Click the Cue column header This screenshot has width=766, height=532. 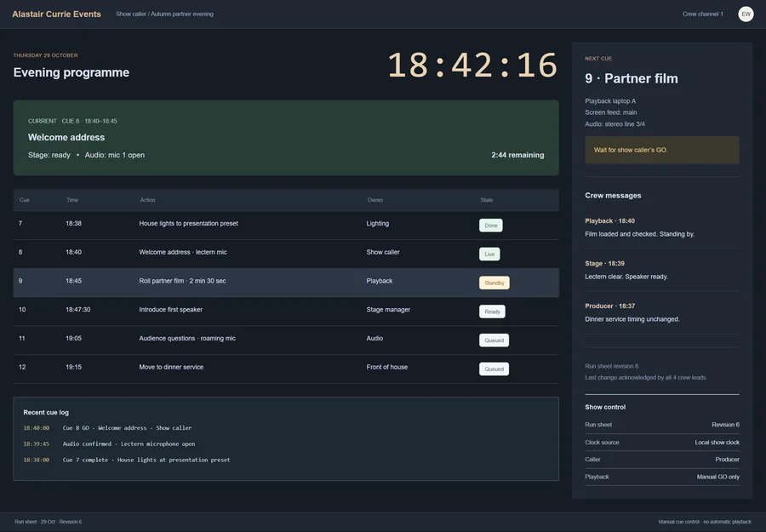(25, 200)
